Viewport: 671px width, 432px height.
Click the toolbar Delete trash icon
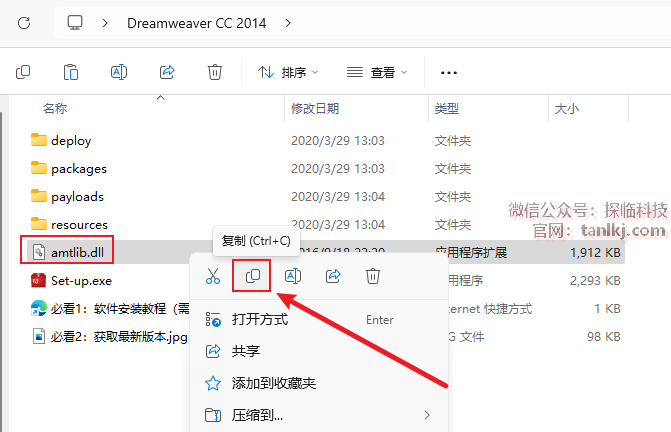pos(215,72)
